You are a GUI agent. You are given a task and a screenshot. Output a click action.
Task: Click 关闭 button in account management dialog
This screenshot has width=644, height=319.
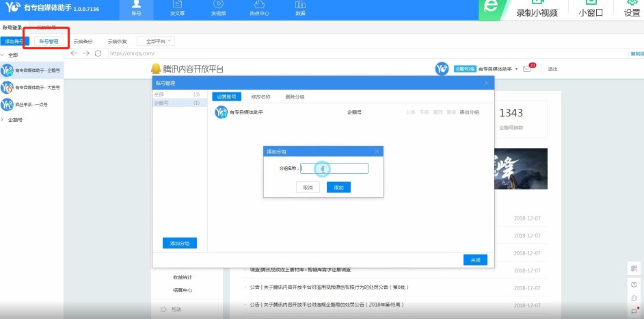pyautogui.click(x=475, y=260)
